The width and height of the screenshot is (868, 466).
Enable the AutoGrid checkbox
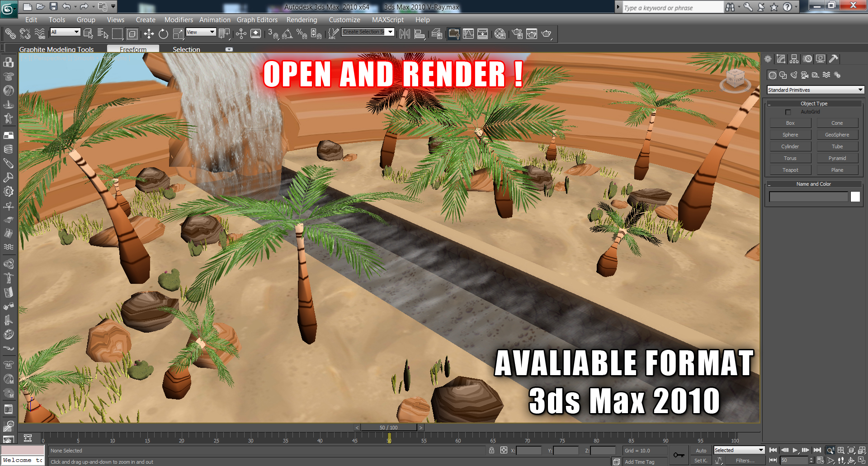coord(788,112)
